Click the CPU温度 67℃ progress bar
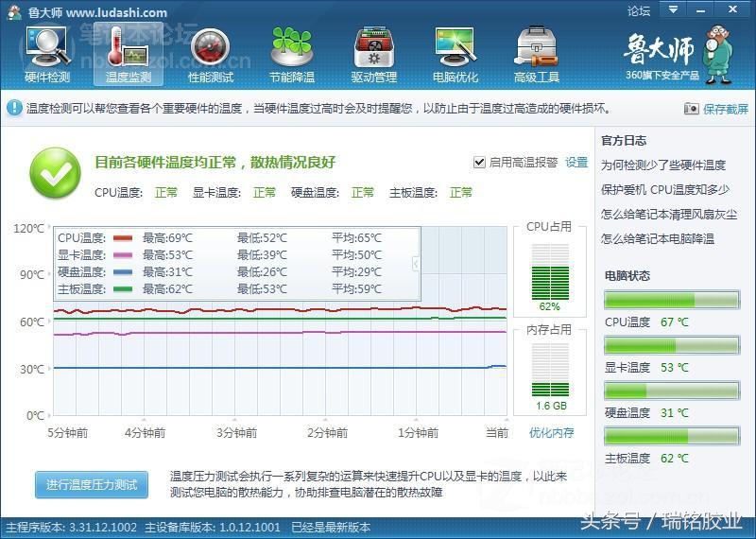 (x=672, y=300)
